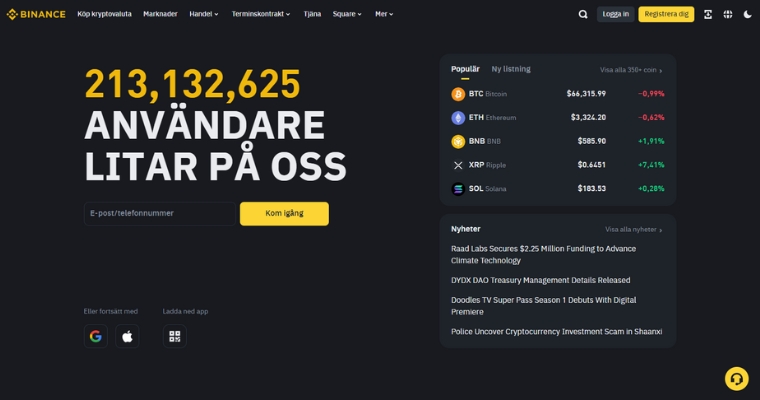Image resolution: width=760 pixels, height=400 pixels.
Task: Open Visa alla nyheter link
Action: click(x=633, y=229)
